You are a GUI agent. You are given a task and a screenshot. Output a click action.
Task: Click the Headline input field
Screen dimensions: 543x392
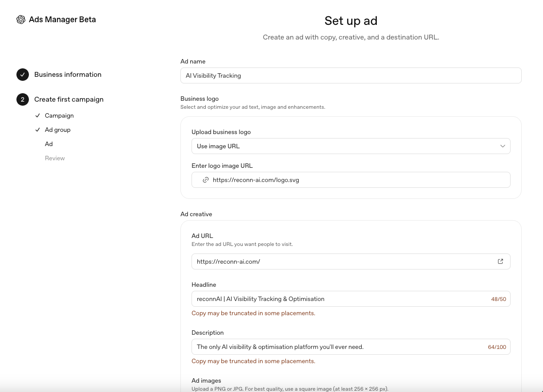point(351,299)
